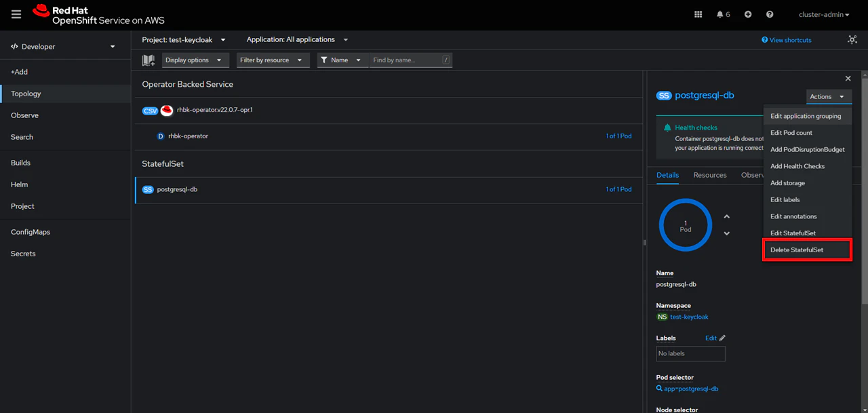Open ConfigMaps in the sidebar

(x=65, y=232)
